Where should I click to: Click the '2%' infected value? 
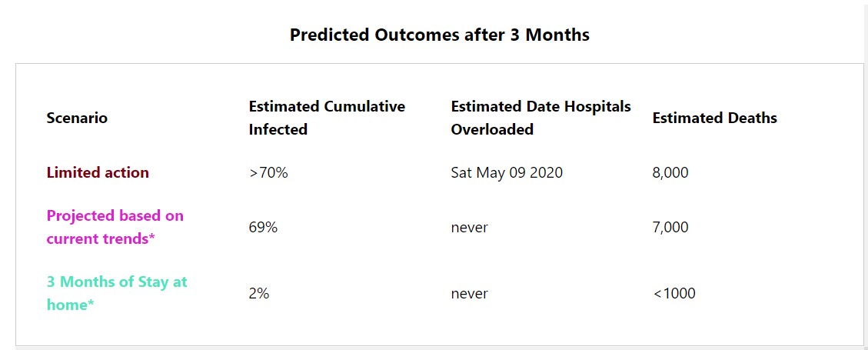pyautogui.click(x=259, y=293)
